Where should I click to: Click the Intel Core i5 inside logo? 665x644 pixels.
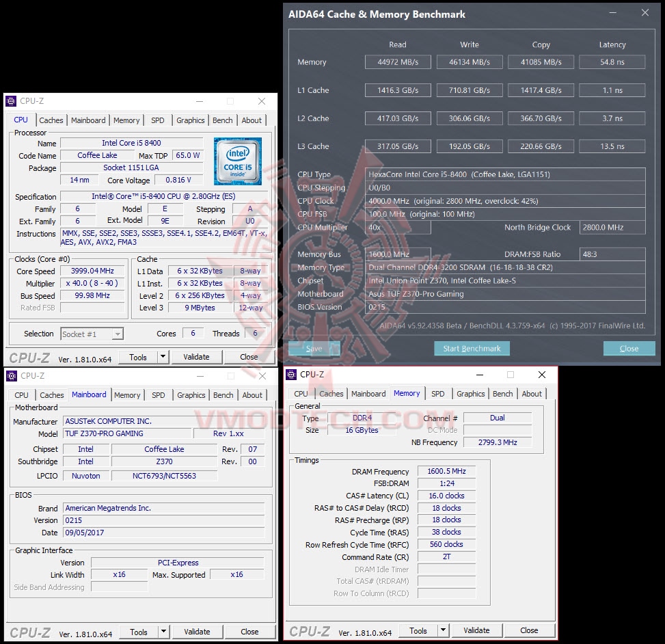coord(238,161)
